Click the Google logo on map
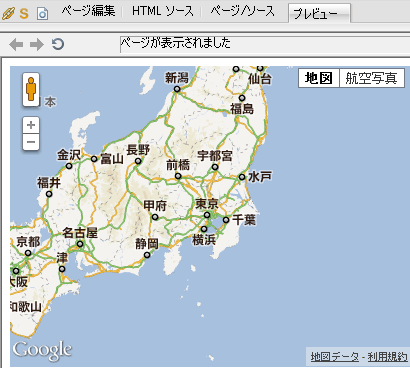The image size is (410, 368). (x=42, y=350)
